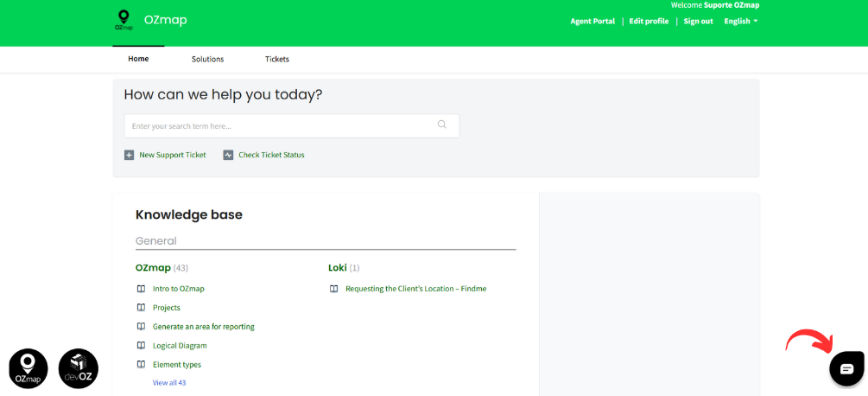Click the search magnifier icon

(x=441, y=125)
